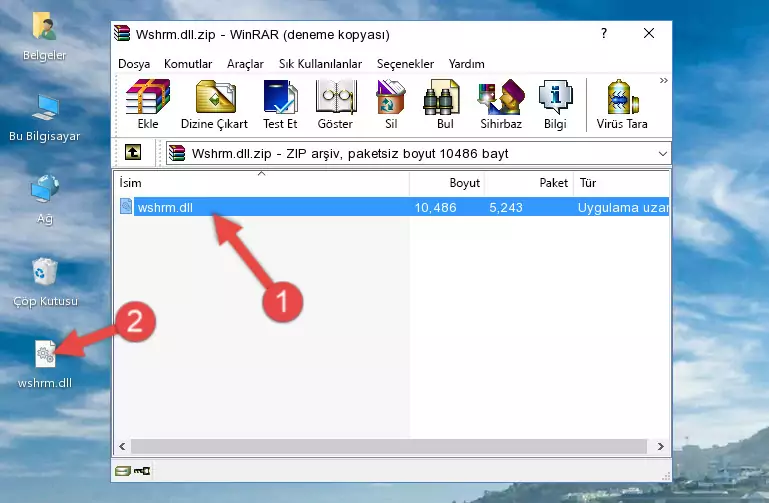The height and width of the screenshot is (503, 769).
Task: Sort list by Paket column
Action: point(529,183)
